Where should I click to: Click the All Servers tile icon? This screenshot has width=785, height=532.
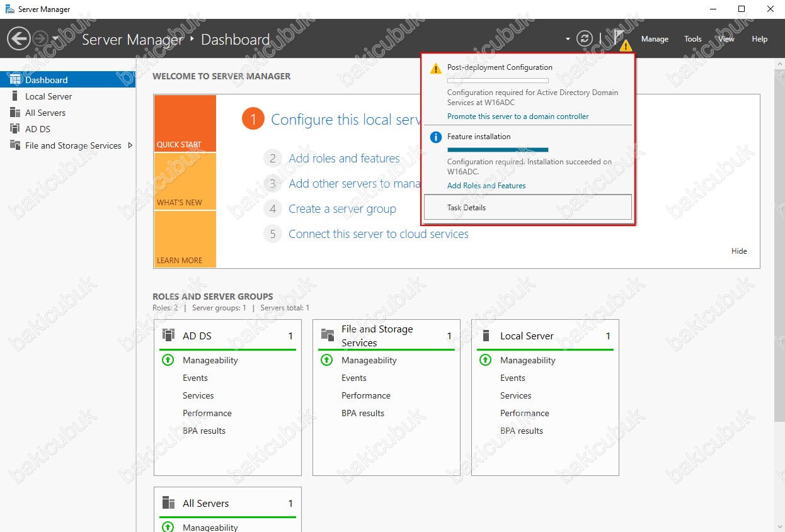click(x=168, y=502)
